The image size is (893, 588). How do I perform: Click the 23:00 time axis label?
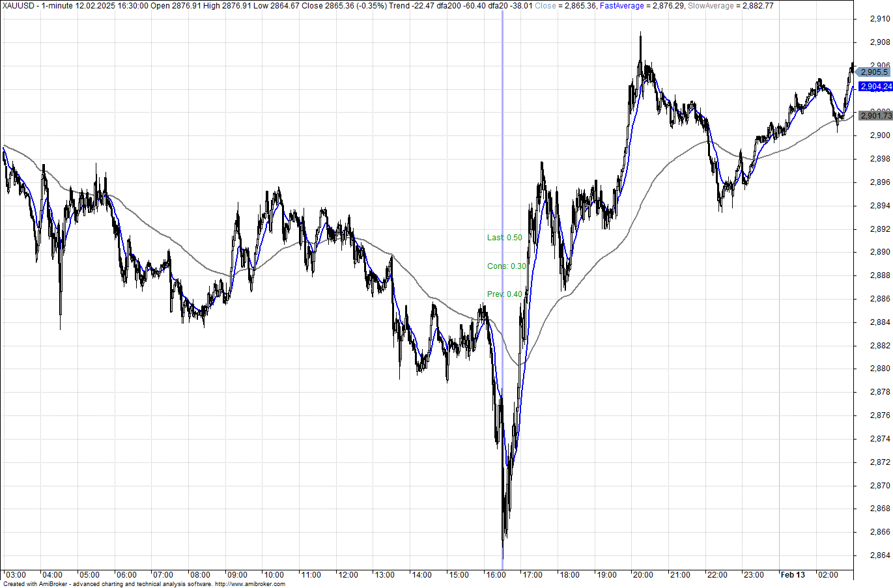click(x=754, y=575)
